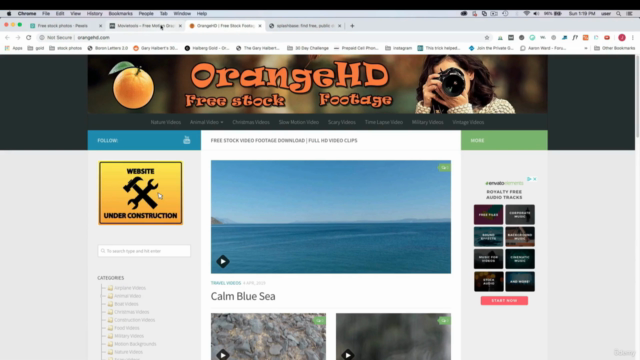Play the Calm Blue Sea video
Viewport: 640px width, 360px height.
pos(223,261)
